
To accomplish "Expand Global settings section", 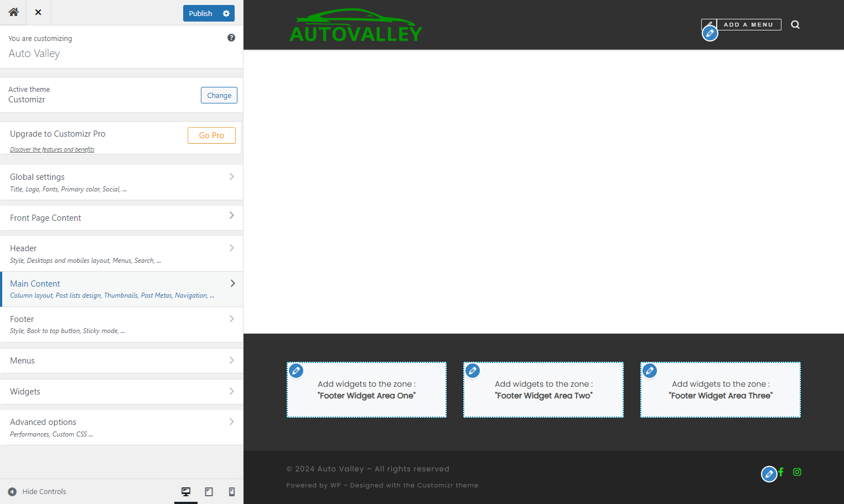I will (x=122, y=183).
